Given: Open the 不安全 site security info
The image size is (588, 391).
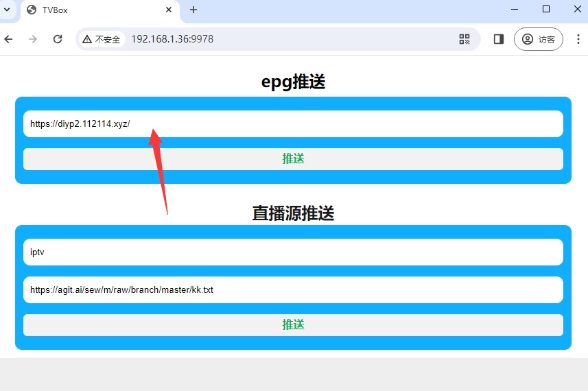Looking at the screenshot, I should click(x=102, y=39).
